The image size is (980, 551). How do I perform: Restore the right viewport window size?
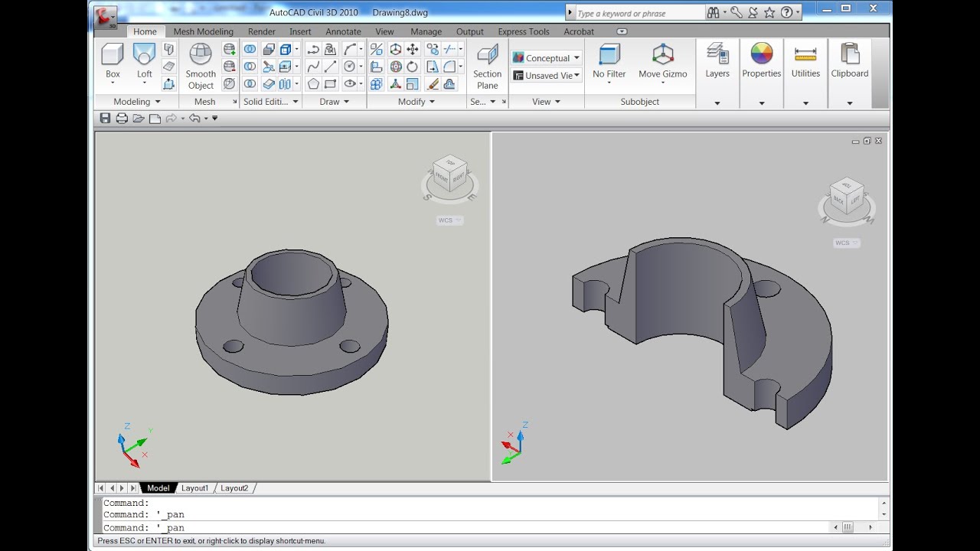867,141
